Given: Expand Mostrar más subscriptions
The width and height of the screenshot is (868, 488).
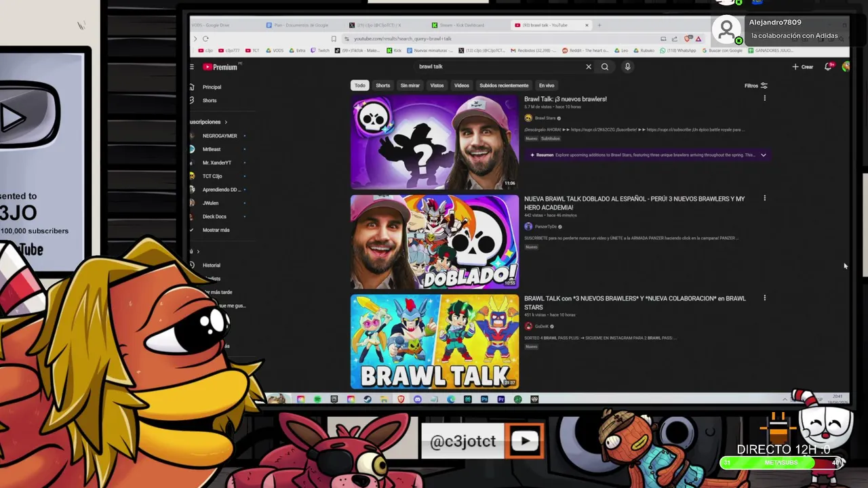Looking at the screenshot, I should 216,230.
